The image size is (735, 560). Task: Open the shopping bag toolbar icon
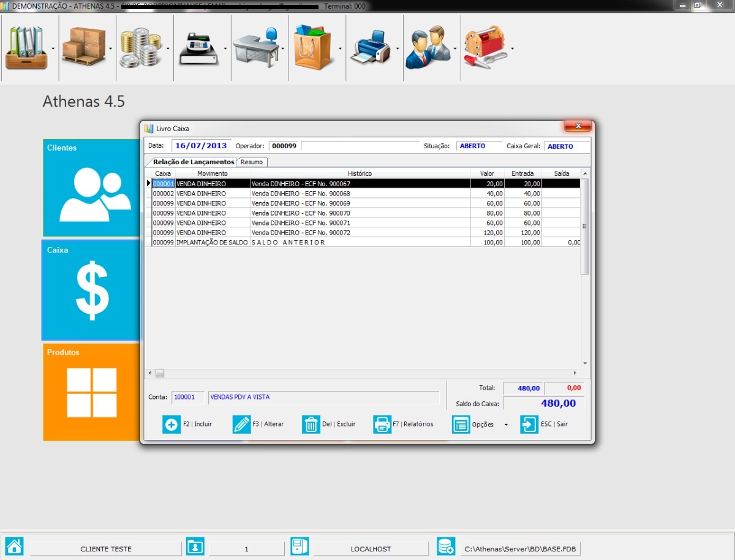pos(313,48)
